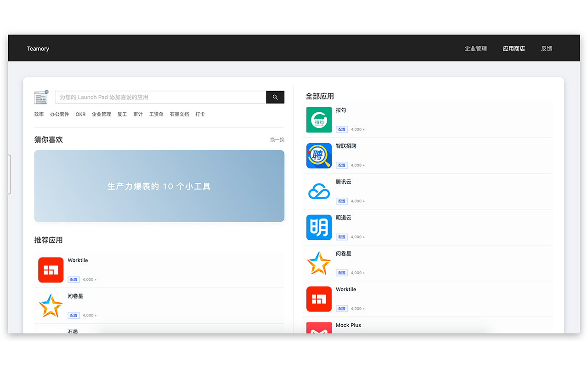
Task: Open the 明道云 app icon
Action: coord(319,227)
